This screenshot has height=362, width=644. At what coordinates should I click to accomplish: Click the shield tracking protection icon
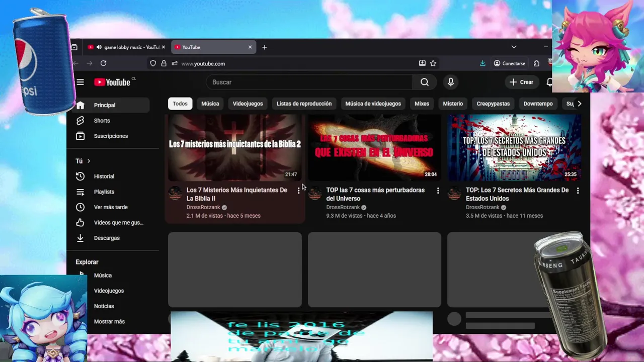[153, 63]
